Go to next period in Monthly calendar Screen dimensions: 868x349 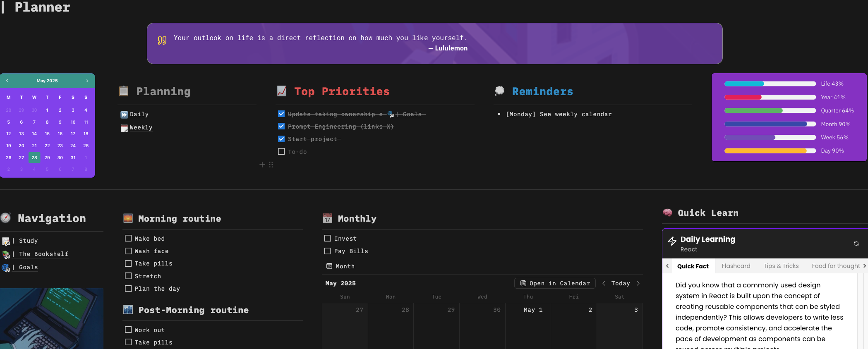tap(638, 283)
